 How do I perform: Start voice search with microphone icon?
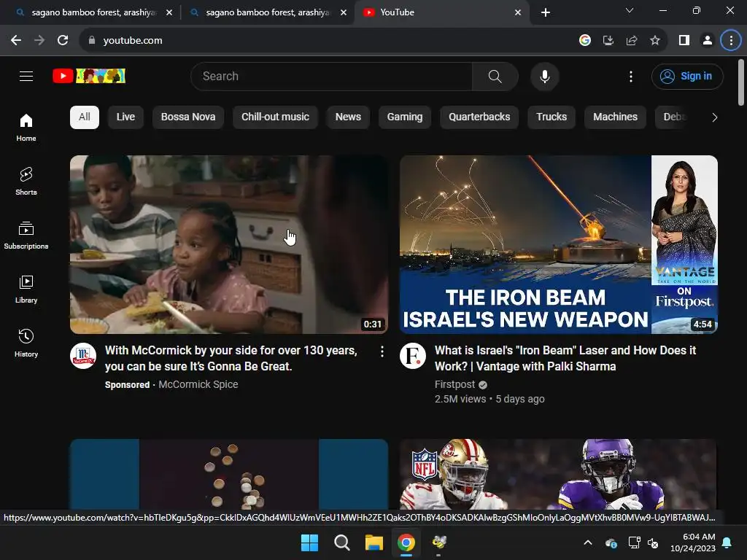pos(544,76)
